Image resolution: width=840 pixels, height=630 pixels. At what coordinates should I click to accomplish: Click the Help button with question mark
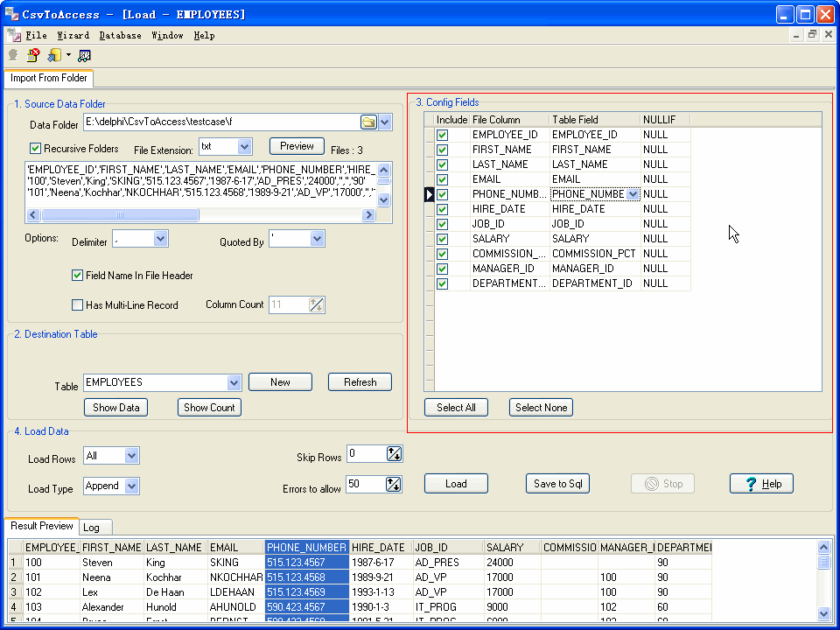[x=761, y=483]
